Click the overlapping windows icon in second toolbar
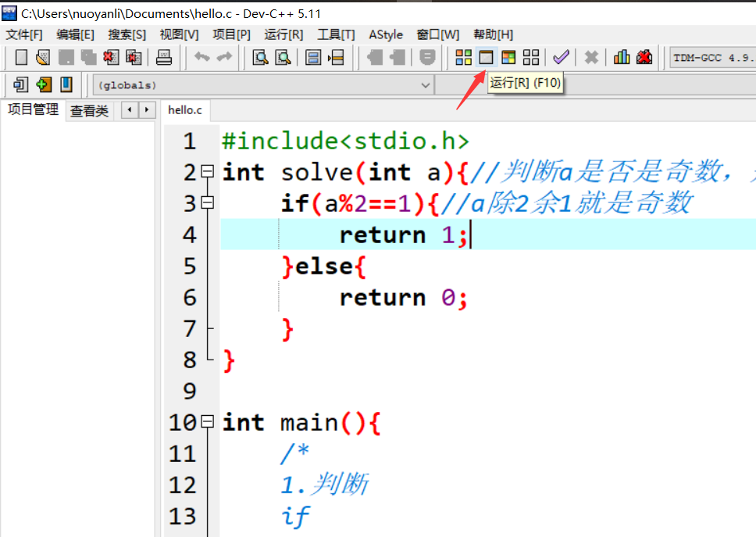 21,84
